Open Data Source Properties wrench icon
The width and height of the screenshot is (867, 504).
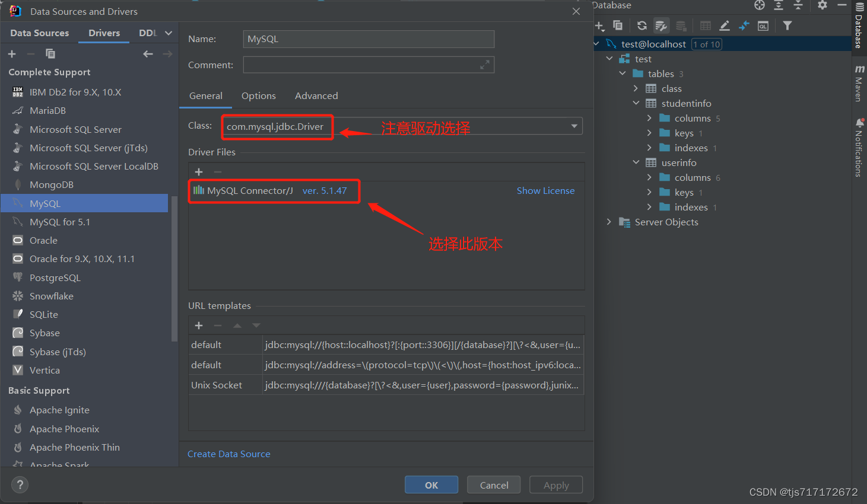(x=661, y=25)
